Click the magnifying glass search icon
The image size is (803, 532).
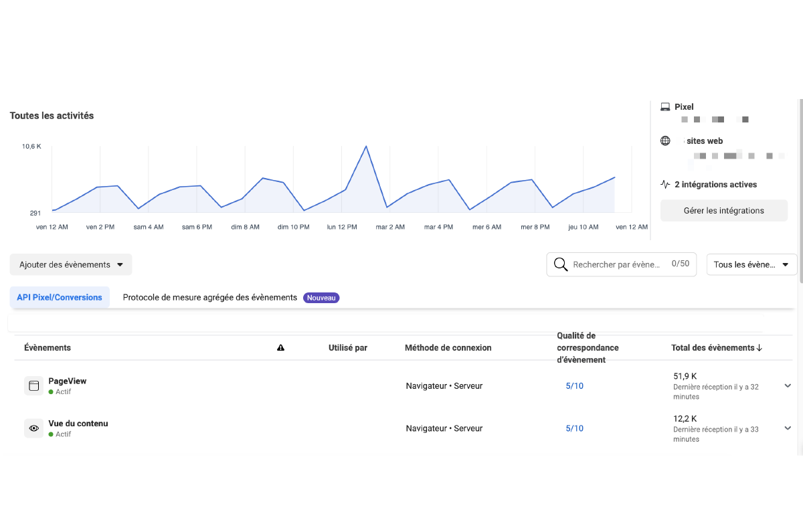pyautogui.click(x=561, y=264)
